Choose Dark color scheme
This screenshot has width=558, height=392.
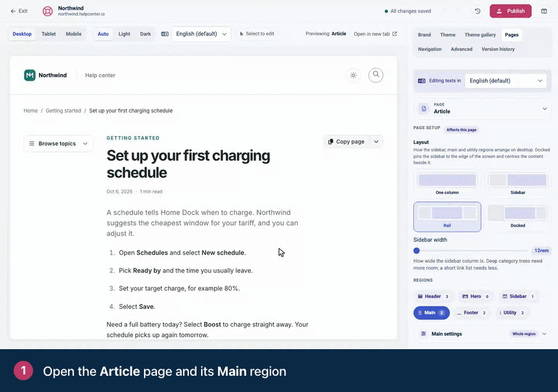click(145, 34)
